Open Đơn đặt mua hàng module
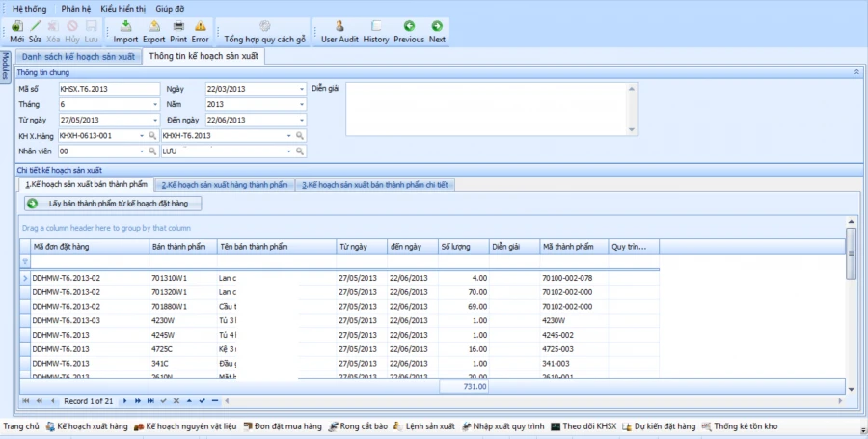The width and height of the screenshot is (868, 439). [x=283, y=426]
